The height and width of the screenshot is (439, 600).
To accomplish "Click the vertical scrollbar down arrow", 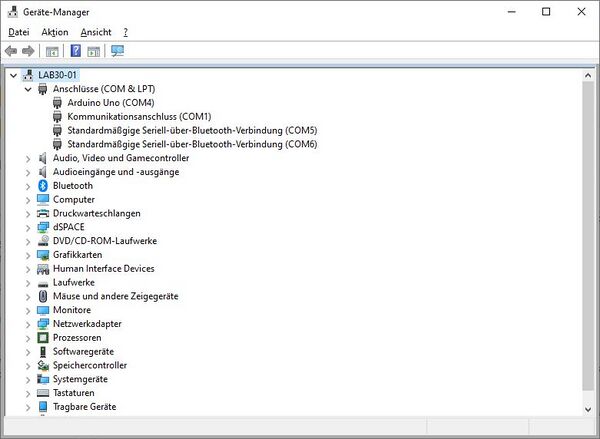I will pos(587,408).
